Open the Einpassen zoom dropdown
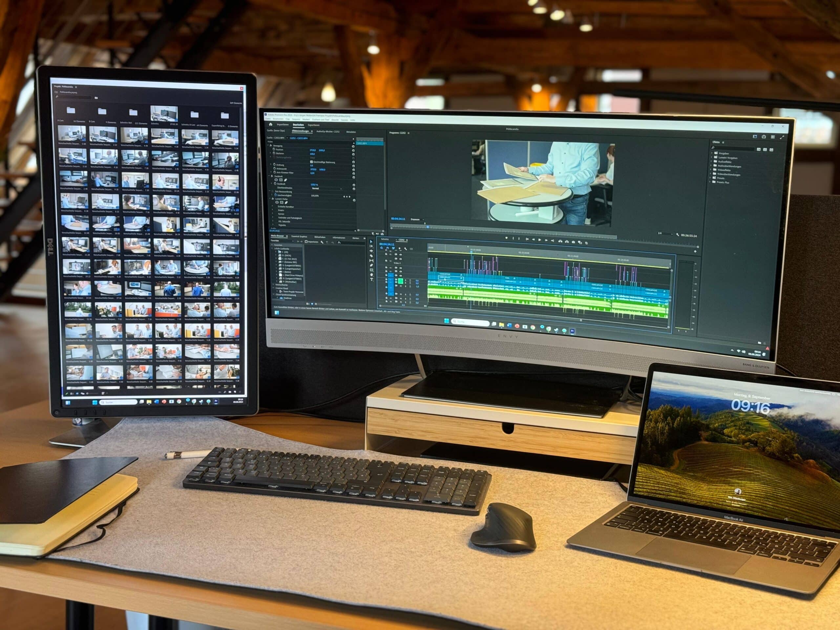840x630 pixels. (418, 220)
